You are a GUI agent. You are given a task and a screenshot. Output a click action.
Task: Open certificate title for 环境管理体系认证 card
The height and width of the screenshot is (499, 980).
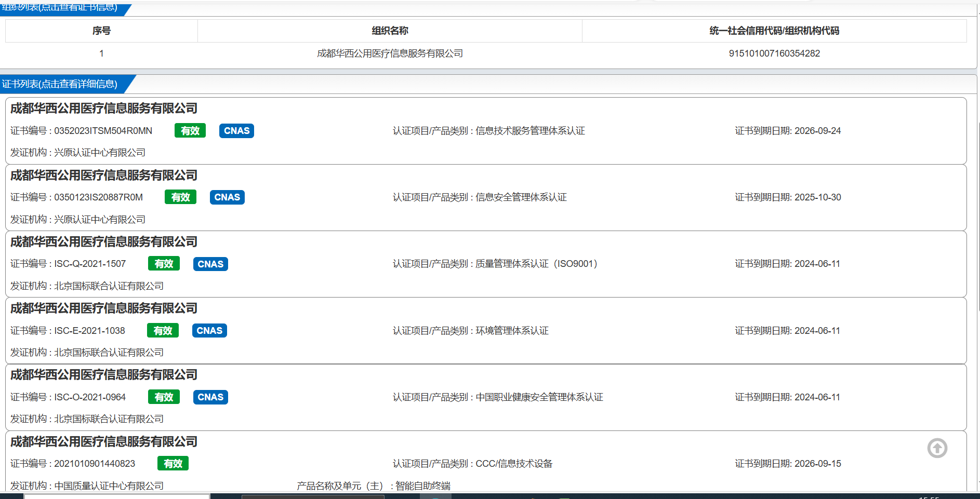pyautogui.click(x=104, y=308)
